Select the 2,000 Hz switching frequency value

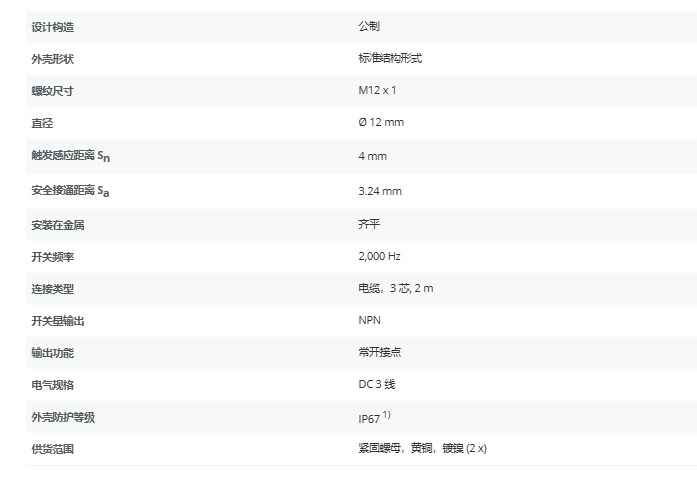(x=379, y=257)
